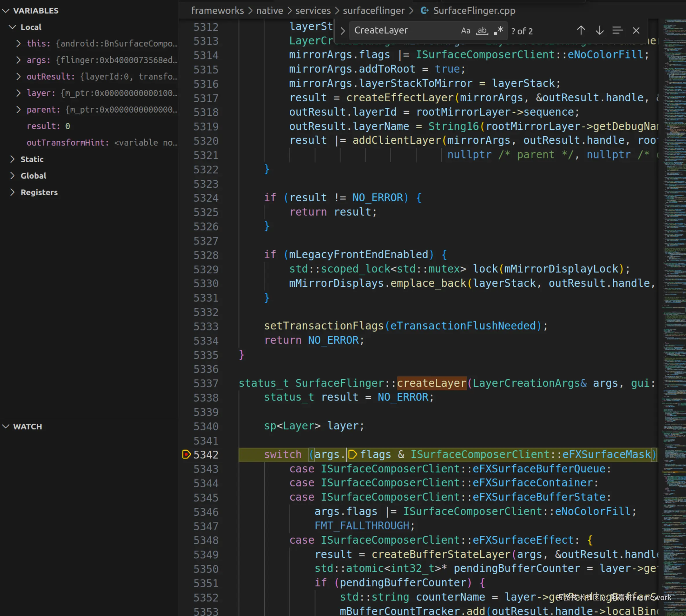Click the 'services' breadcrumb item
Screen dimensions: 686x616
pos(313,10)
